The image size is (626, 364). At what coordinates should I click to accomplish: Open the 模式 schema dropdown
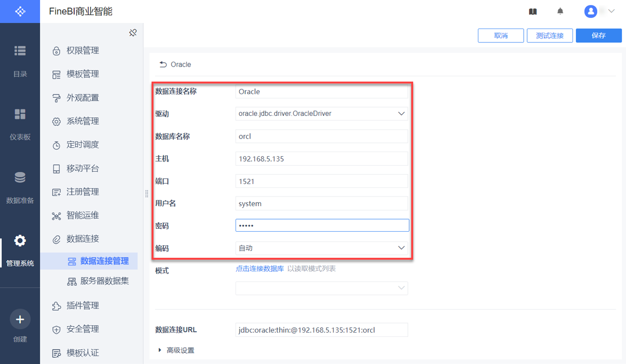(321, 288)
